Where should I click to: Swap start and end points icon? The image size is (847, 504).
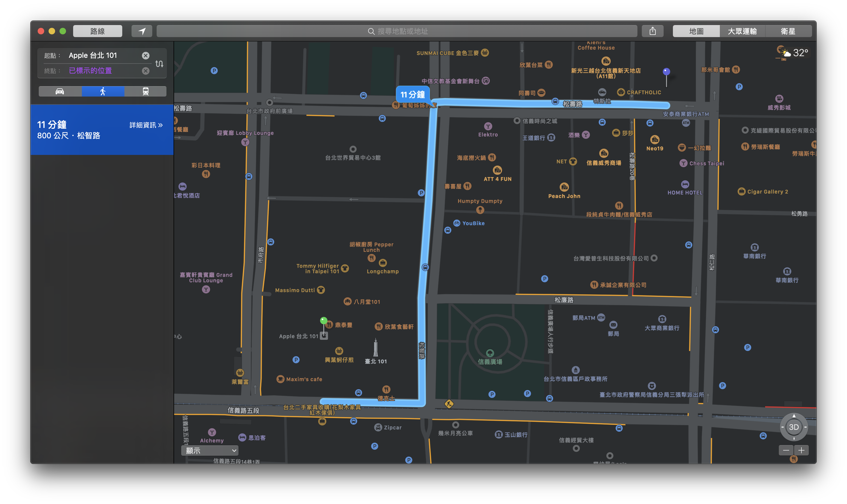coord(159,64)
